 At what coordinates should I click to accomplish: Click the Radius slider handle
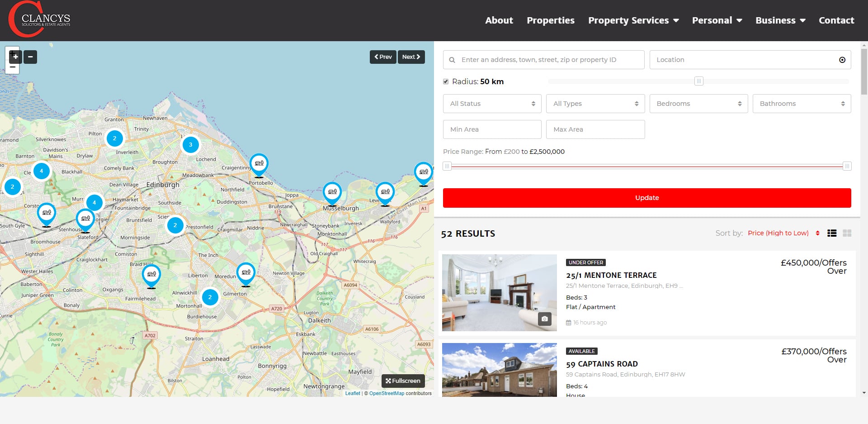[x=699, y=81]
